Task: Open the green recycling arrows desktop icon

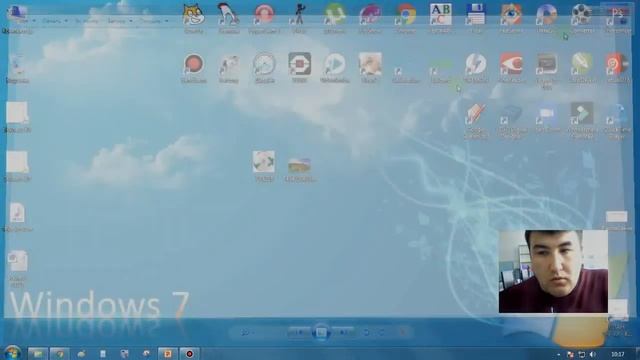Action: coord(264,162)
